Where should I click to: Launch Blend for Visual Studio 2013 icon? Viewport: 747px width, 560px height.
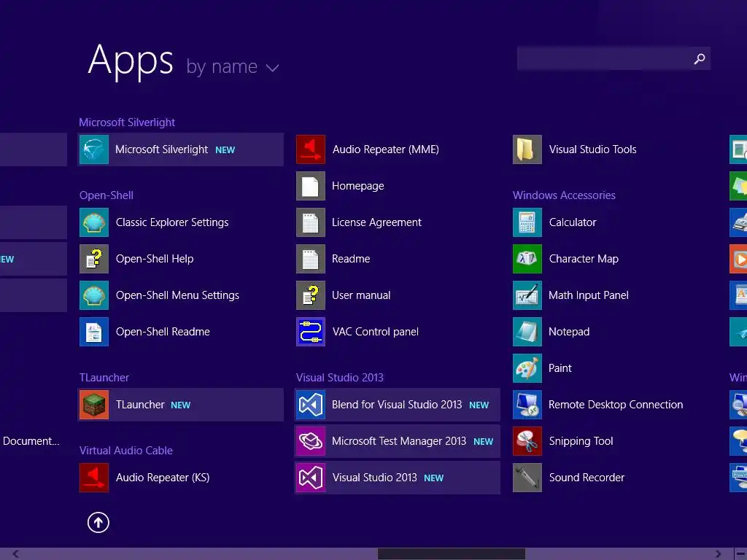[x=311, y=405]
